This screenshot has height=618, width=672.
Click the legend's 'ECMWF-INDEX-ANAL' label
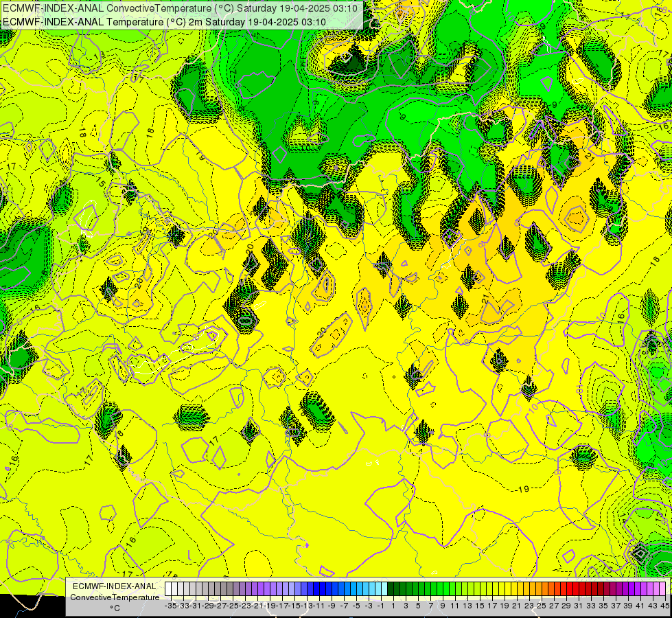pyautogui.click(x=115, y=586)
